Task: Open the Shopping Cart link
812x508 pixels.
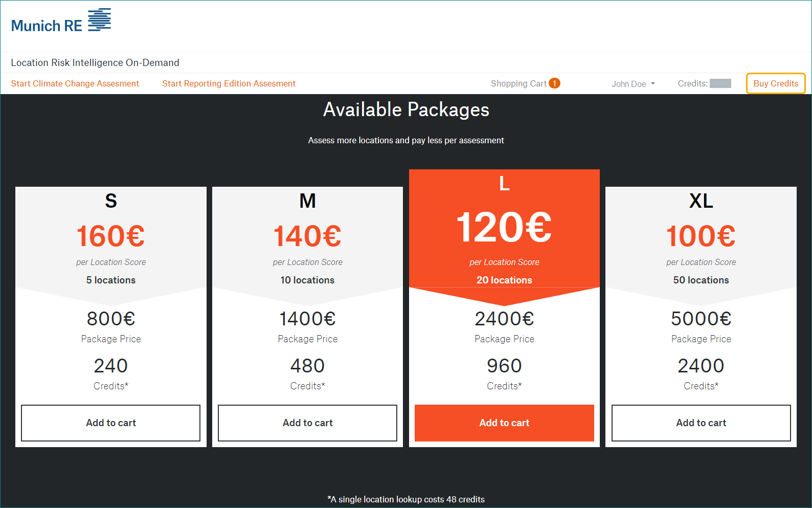Action: (518, 83)
